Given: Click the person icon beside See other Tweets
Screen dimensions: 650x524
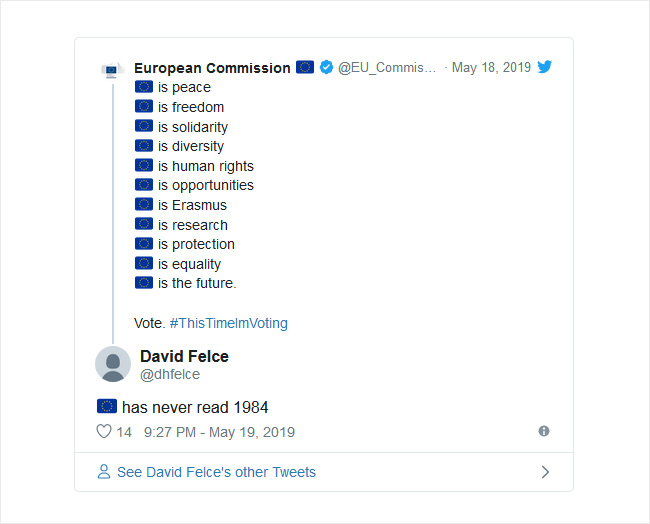Looking at the screenshot, I should 104,472.
